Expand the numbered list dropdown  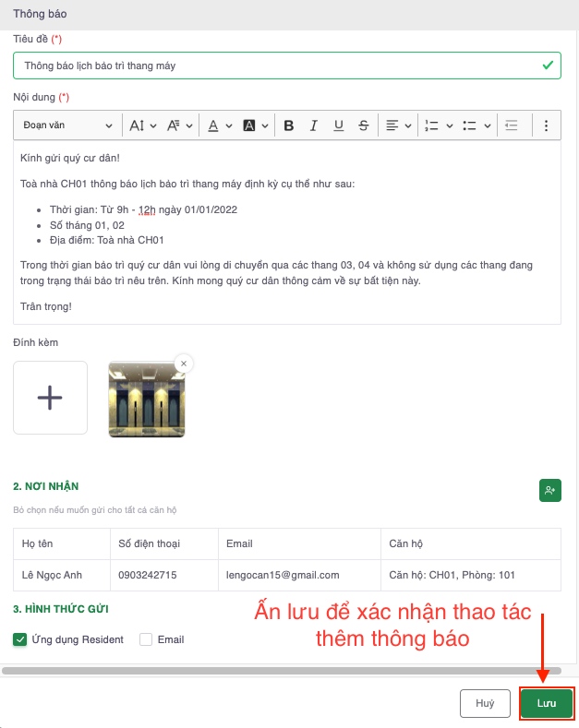pos(437,125)
